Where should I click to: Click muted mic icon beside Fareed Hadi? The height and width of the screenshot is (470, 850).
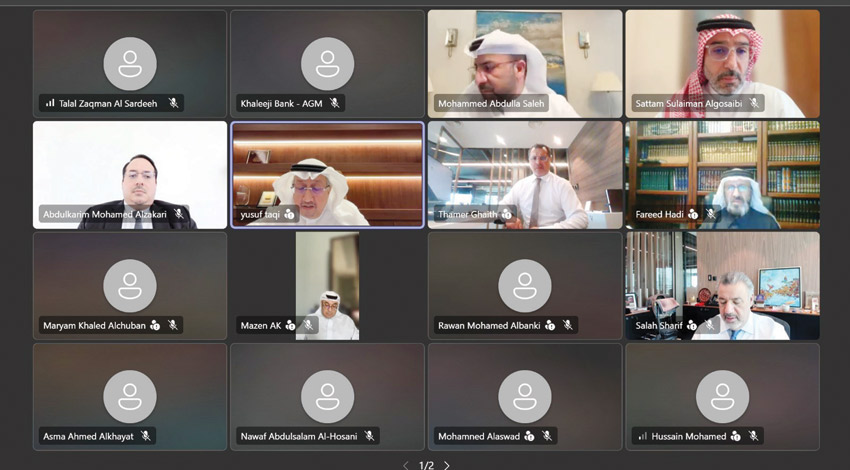click(711, 214)
